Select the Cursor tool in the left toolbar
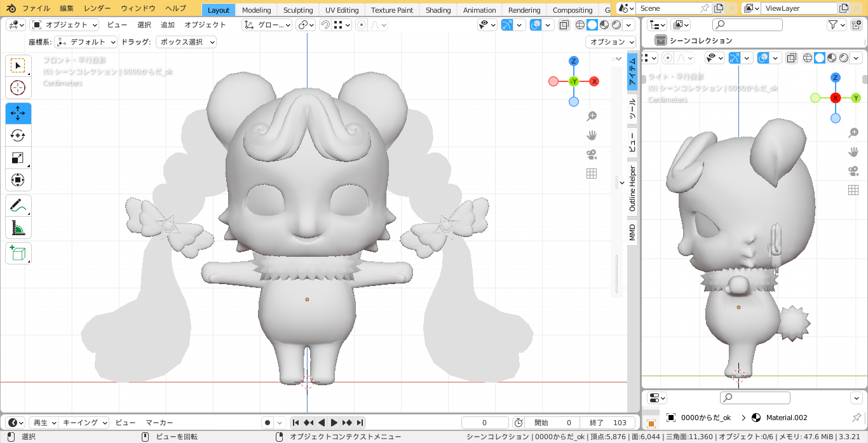 pyautogui.click(x=18, y=88)
